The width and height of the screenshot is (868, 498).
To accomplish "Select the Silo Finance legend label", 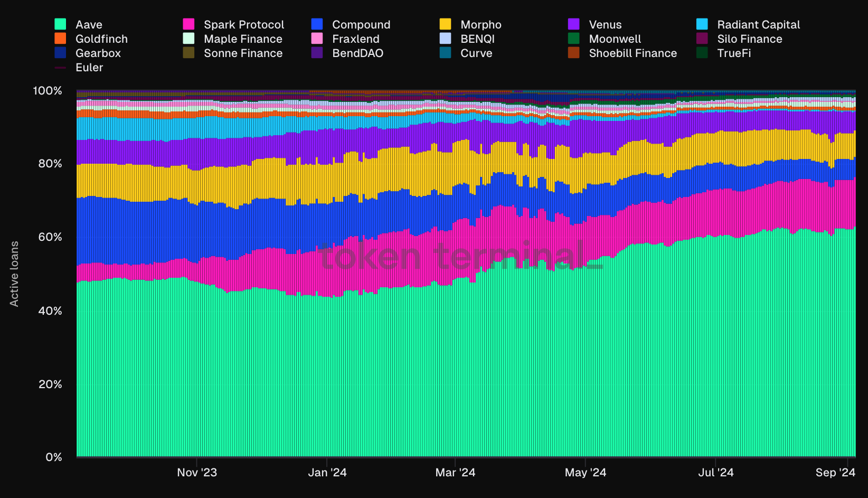I will coord(750,39).
